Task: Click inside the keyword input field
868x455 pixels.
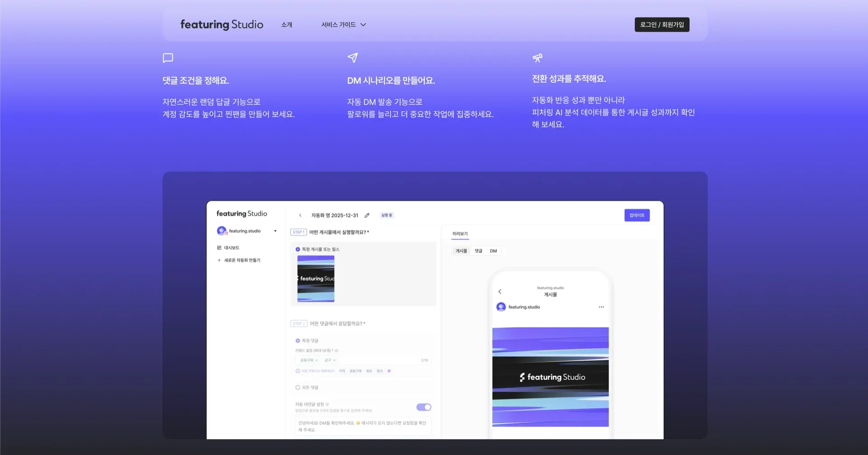Action: 363,360
